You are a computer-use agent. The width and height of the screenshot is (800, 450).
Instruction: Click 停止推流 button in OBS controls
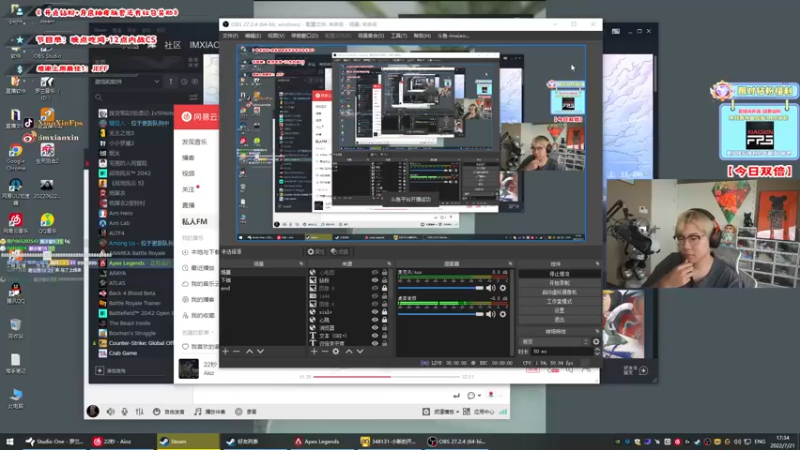click(559, 274)
